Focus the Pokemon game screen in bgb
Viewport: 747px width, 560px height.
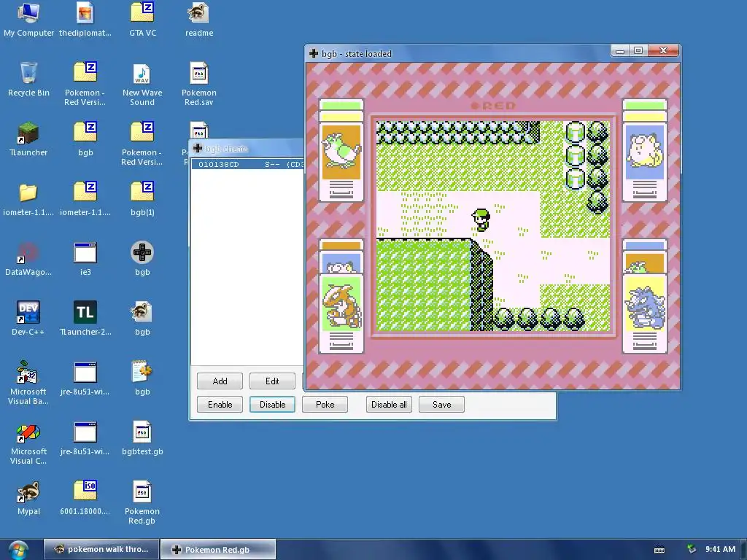493,226
